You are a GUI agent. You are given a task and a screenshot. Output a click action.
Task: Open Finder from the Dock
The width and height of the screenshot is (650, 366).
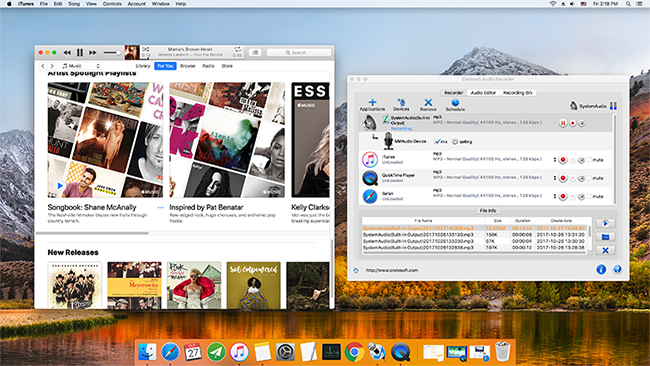pyautogui.click(x=147, y=352)
